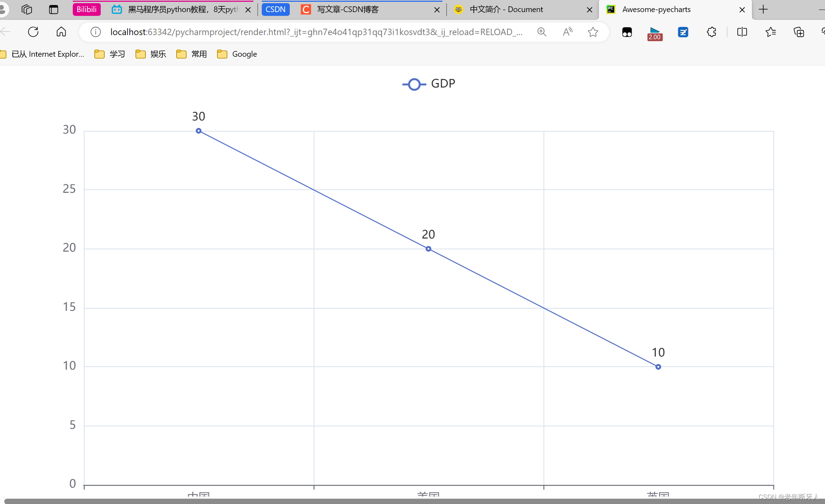
Task: Activate Read Aloud in the address bar
Action: 567,32
